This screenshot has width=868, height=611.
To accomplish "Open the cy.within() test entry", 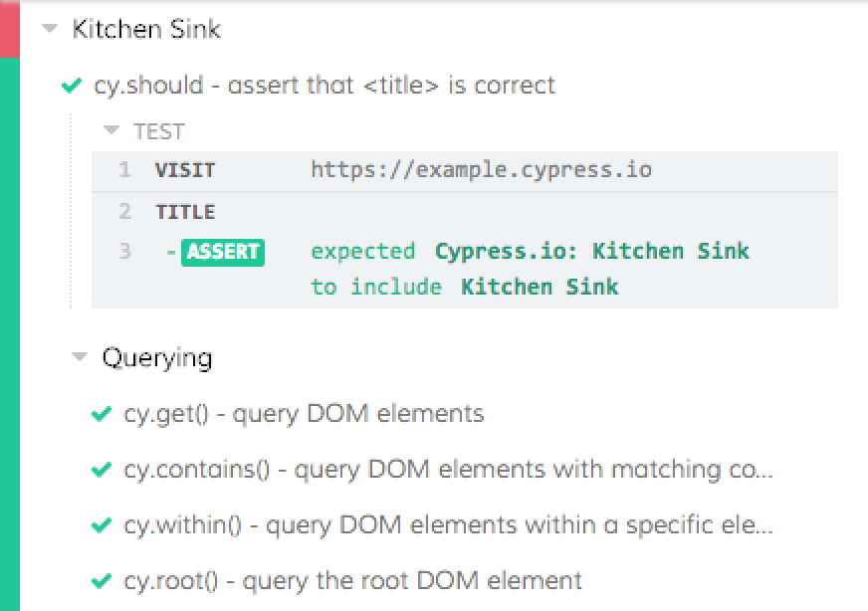I will [448, 525].
